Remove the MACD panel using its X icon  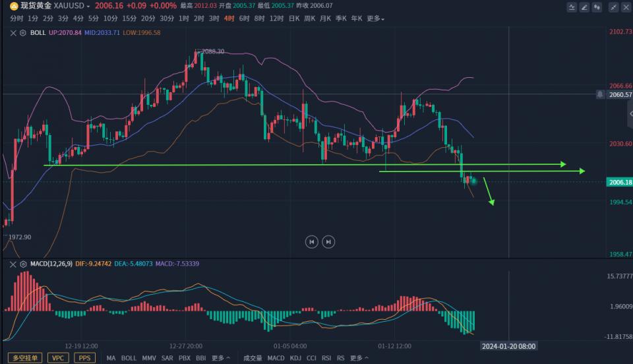15,264
